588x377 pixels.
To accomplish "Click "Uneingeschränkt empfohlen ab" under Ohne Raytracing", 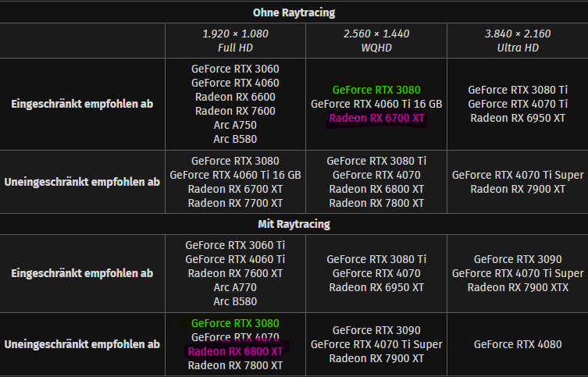I will coord(82,182).
